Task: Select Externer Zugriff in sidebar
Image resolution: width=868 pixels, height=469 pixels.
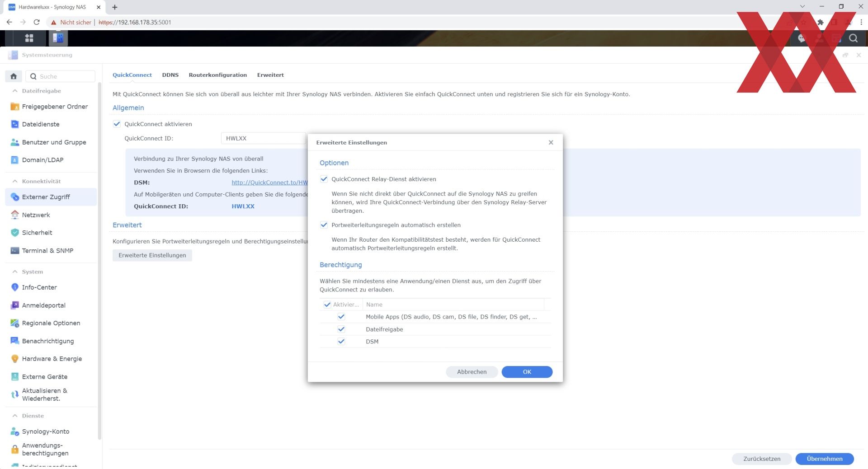Action: pos(51,197)
